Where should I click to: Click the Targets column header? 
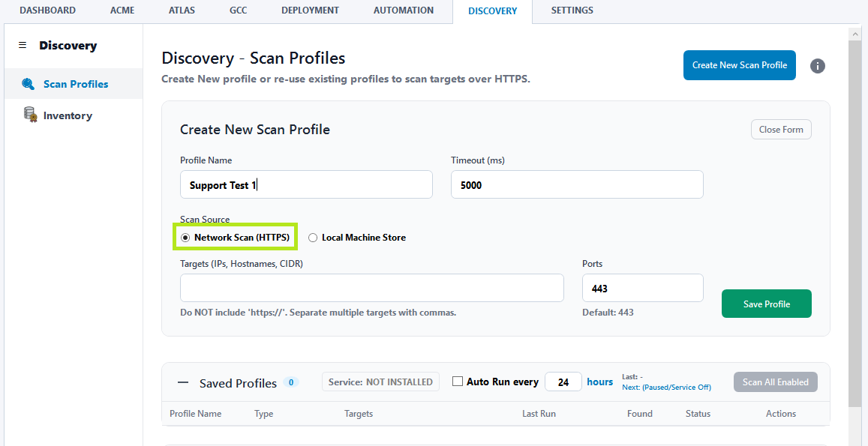point(359,413)
